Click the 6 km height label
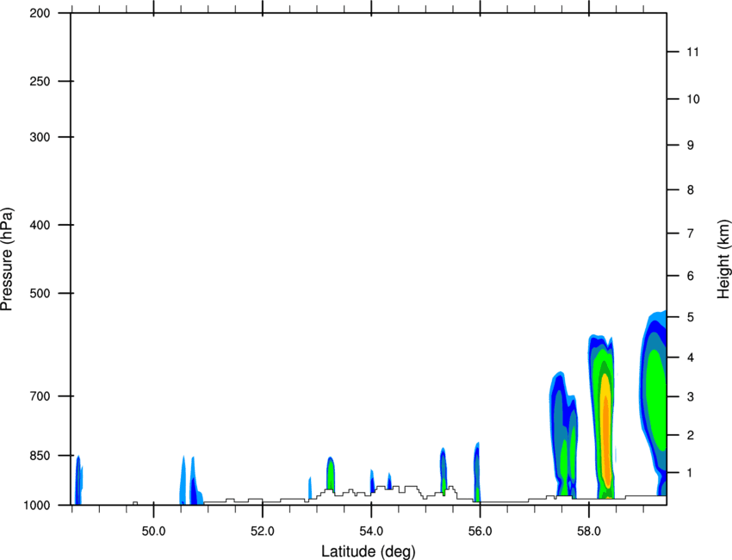 [691, 276]
